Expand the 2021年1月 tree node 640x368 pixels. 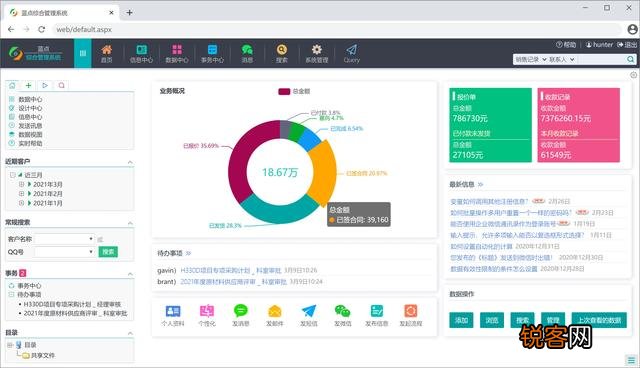pos(22,203)
